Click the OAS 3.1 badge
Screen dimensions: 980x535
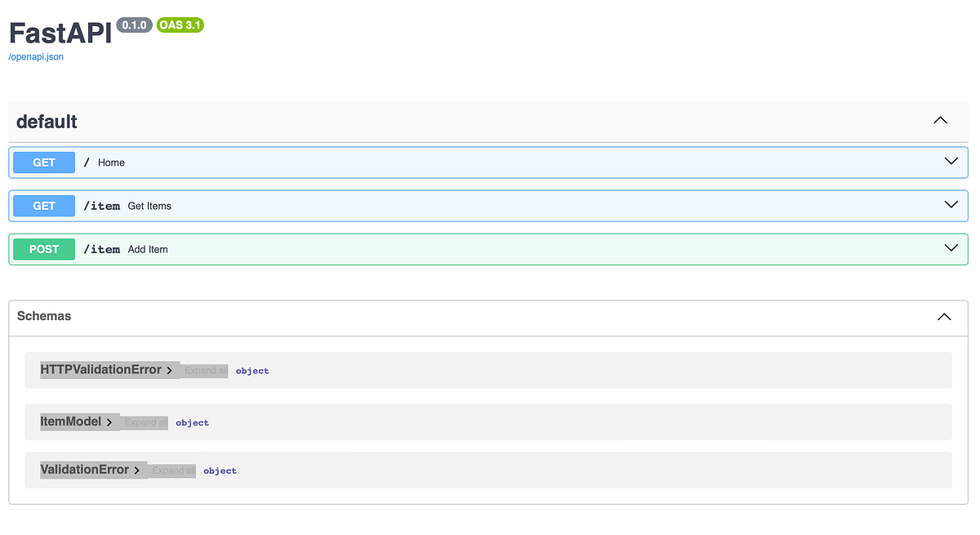point(180,25)
